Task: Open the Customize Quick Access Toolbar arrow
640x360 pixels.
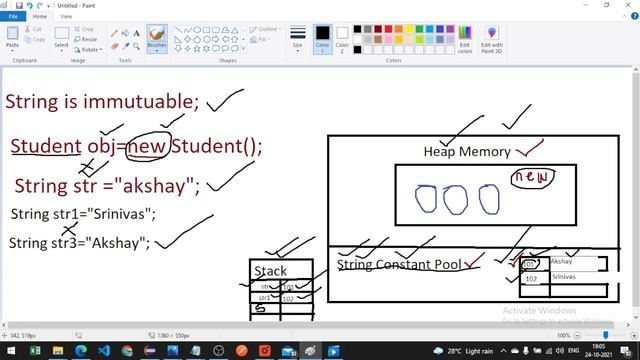Action: 48,6
